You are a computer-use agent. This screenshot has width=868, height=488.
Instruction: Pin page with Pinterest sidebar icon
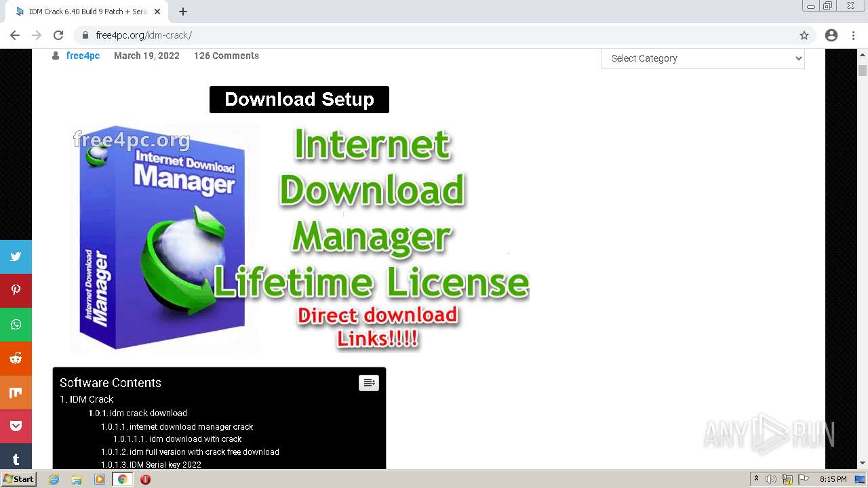[x=16, y=291]
